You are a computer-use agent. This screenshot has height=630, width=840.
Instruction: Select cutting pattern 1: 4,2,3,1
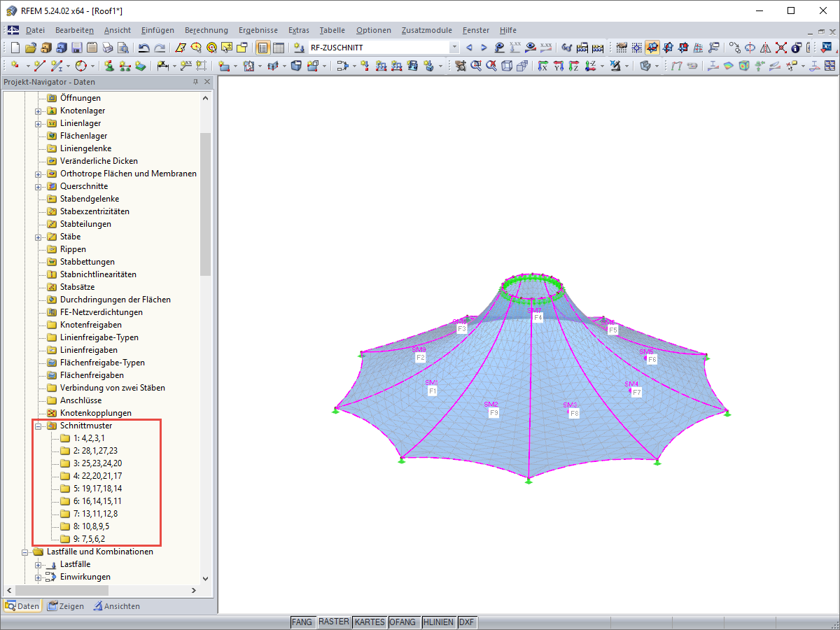point(89,438)
